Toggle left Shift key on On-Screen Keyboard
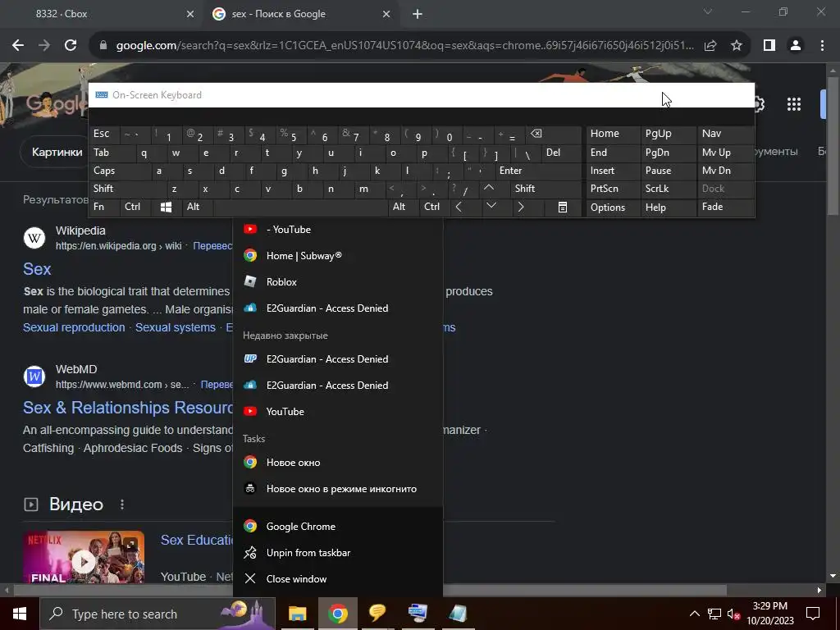The image size is (840, 630). [x=128, y=189]
